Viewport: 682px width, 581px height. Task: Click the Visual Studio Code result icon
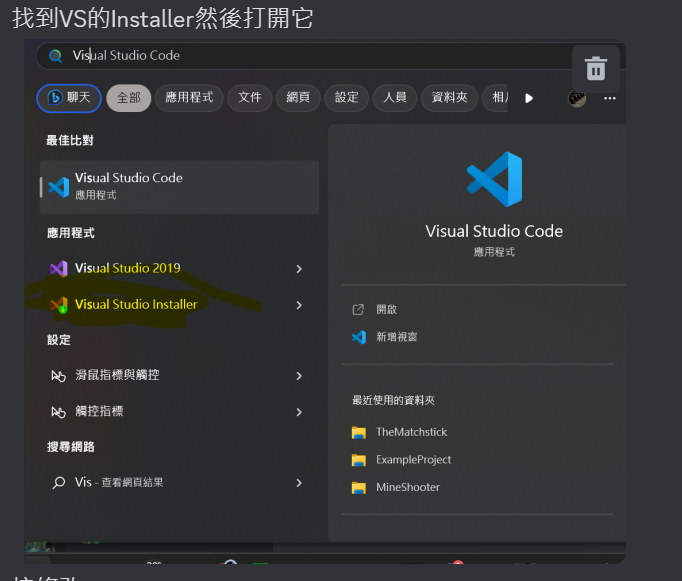pos(59,187)
